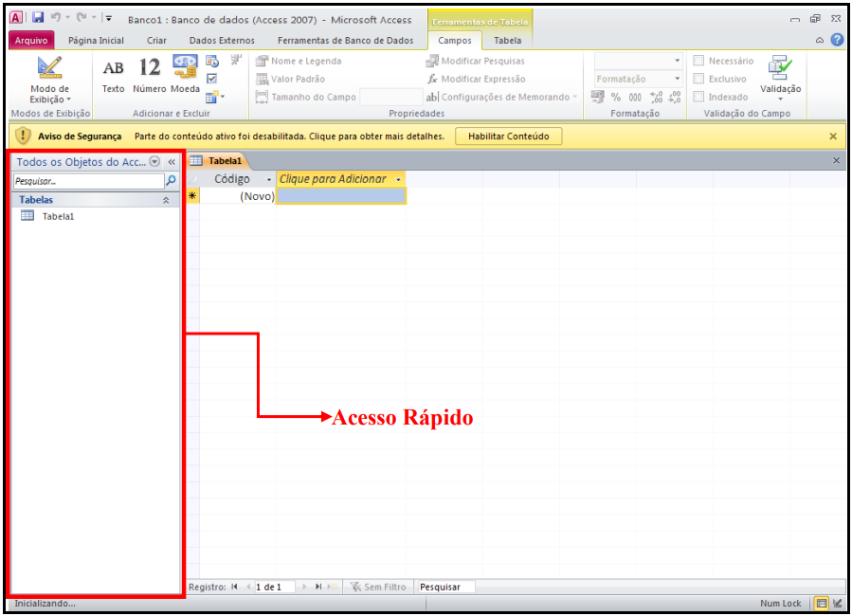Image resolution: width=852 pixels, height=616 pixels.
Task: Add a Número field with 12 icon
Action: [x=149, y=76]
